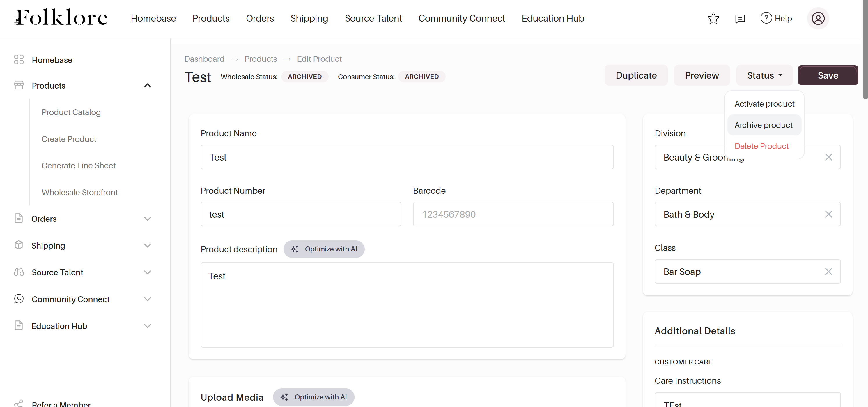The width and height of the screenshot is (868, 407).
Task: Open favorites star icon
Action: pos(713,18)
